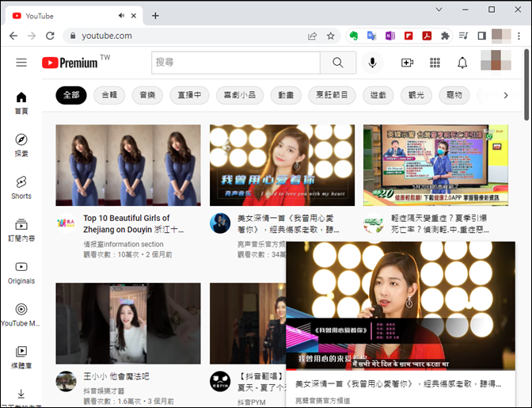The width and height of the screenshot is (532, 408).
Task: Open the create video camera icon
Action: (407, 63)
